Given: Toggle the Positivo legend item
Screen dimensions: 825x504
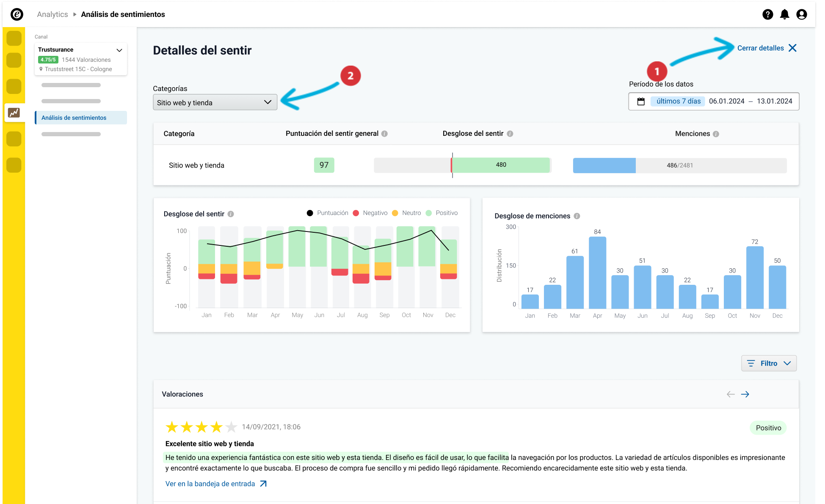Looking at the screenshot, I should pos(441,213).
